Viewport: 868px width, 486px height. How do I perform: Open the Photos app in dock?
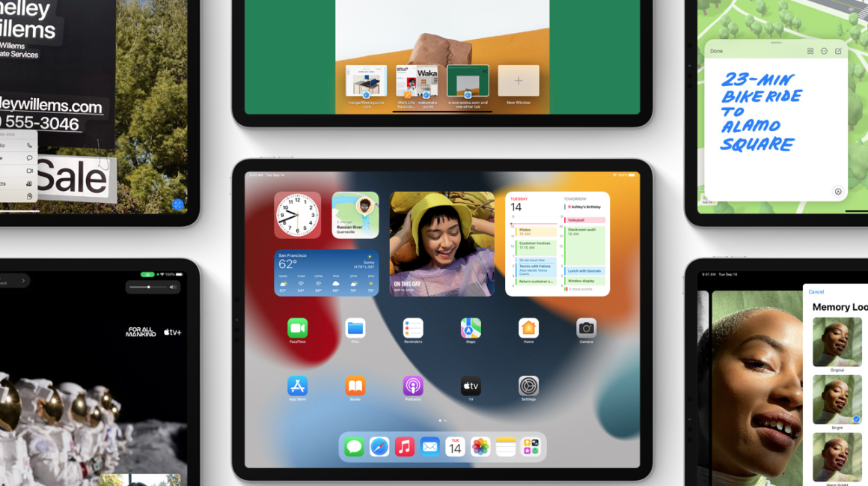coord(480,447)
